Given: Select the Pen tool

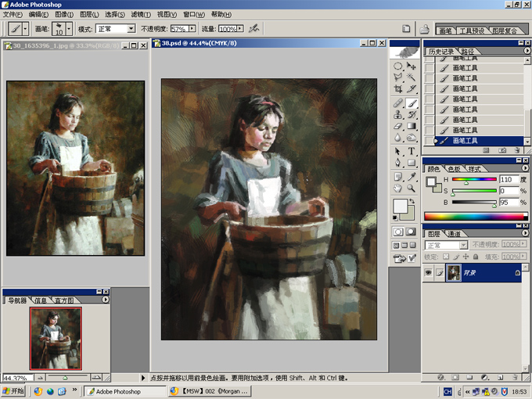Looking at the screenshot, I should [x=398, y=163].
